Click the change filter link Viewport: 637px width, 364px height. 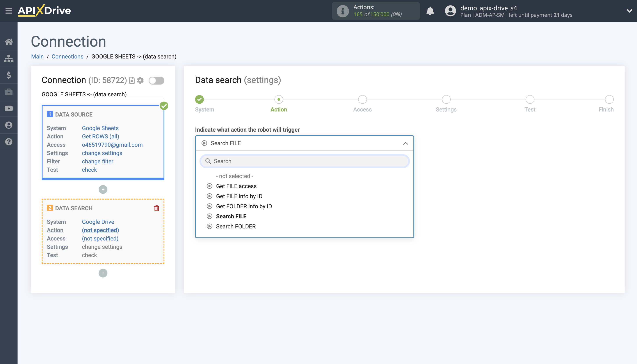coord(98,161)
